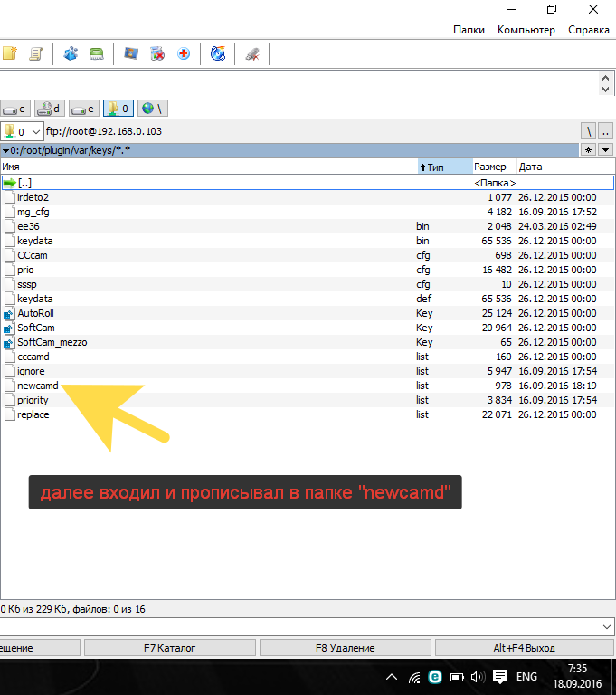Viewport: 616px width, 695px height.
Task: Open directory history arrow beside favorites star
Action: [x=606, y=149]
